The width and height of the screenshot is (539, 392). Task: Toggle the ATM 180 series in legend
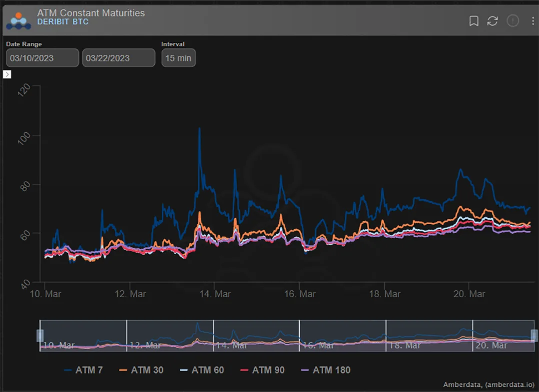pyautogui.click(x=326, y=370)
